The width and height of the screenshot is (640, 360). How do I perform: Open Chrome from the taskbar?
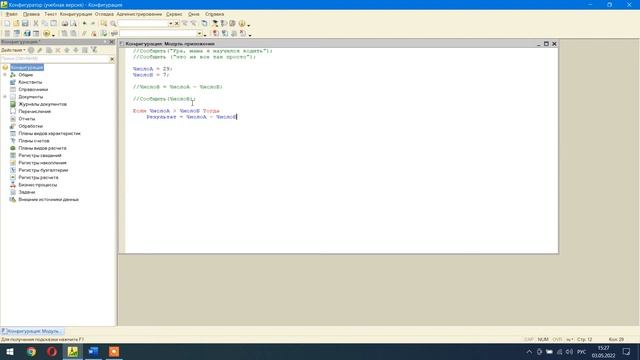click(31, 351)
